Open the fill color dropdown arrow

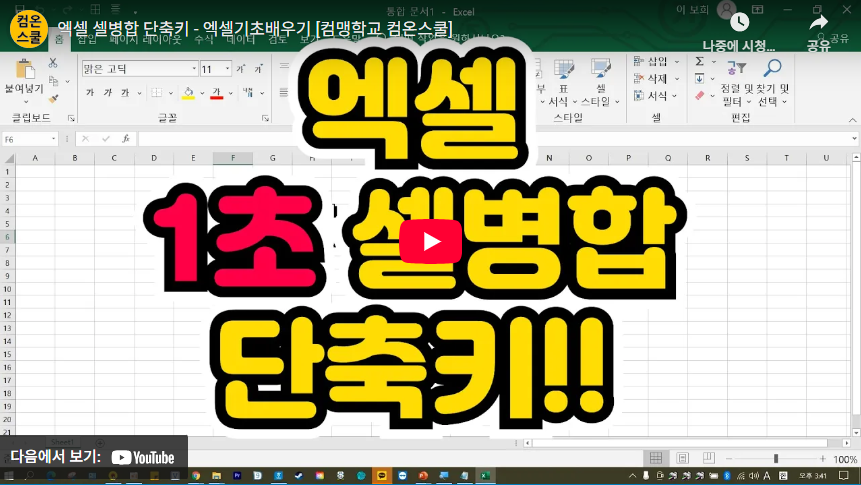pos(203,93)
